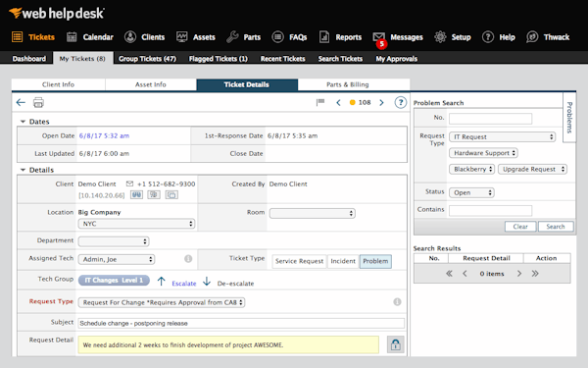Screen dimensions: 588x368
Task: Open the Tickets module icon
Action: [x=17, y=37]
